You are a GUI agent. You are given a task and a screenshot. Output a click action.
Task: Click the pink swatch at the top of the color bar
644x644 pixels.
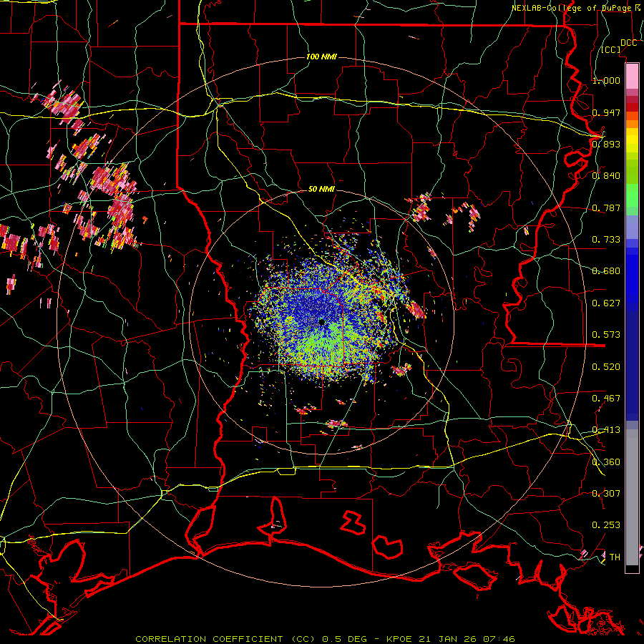pyautogui.click(x=632, y=76)
